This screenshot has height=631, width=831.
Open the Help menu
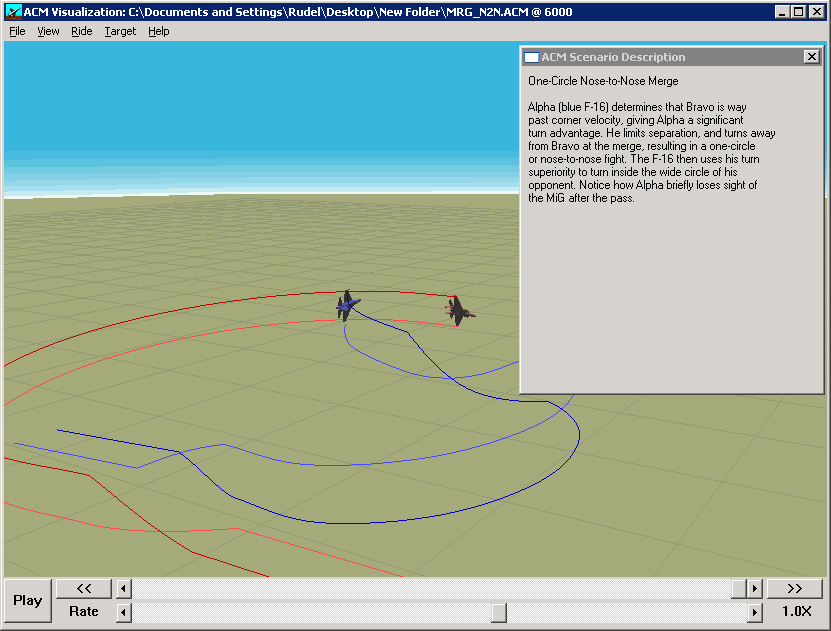[x=159, y=31]
